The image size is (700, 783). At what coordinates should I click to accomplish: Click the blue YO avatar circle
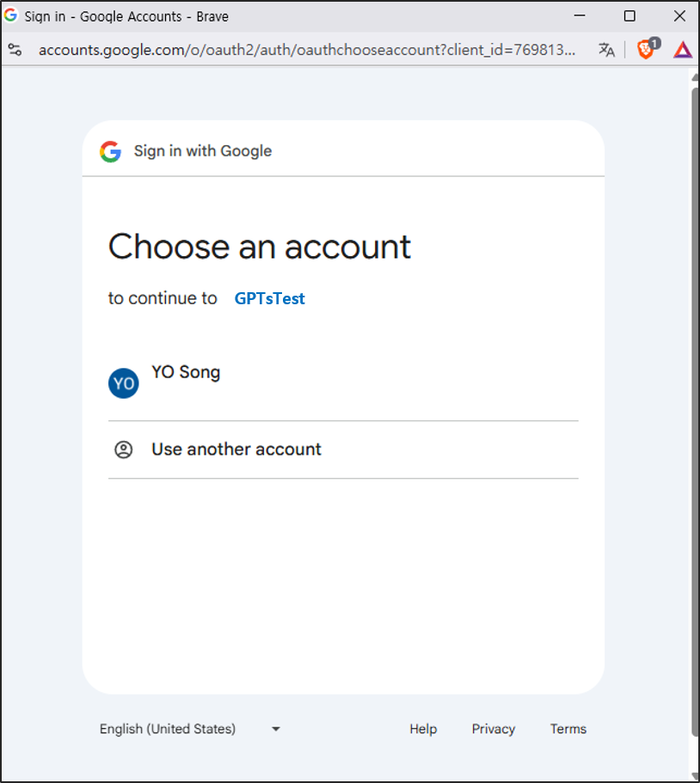[x=124, y=383]
